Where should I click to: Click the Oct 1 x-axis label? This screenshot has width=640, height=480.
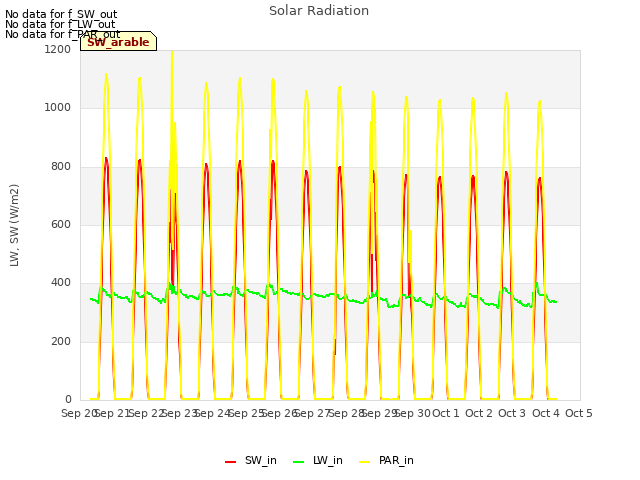[446, 413]
